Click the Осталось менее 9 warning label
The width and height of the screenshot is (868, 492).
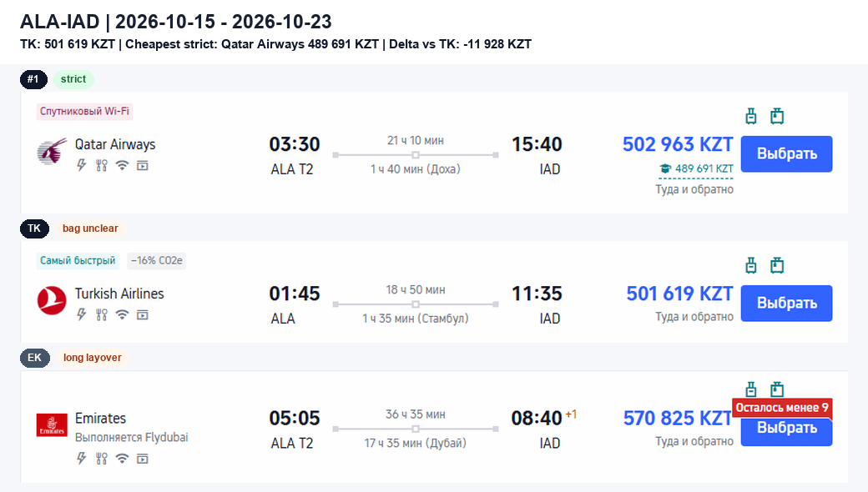pos(782,408)
